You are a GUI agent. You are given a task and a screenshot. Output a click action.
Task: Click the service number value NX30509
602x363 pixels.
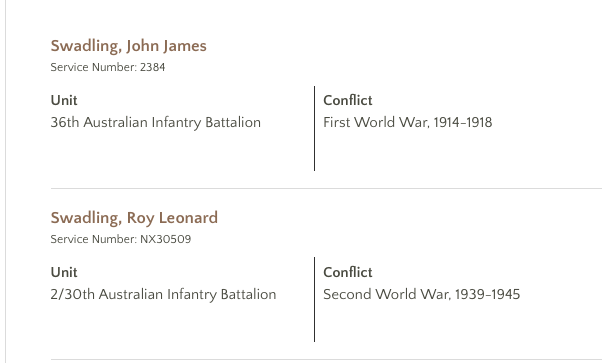[x=165, y=239]
